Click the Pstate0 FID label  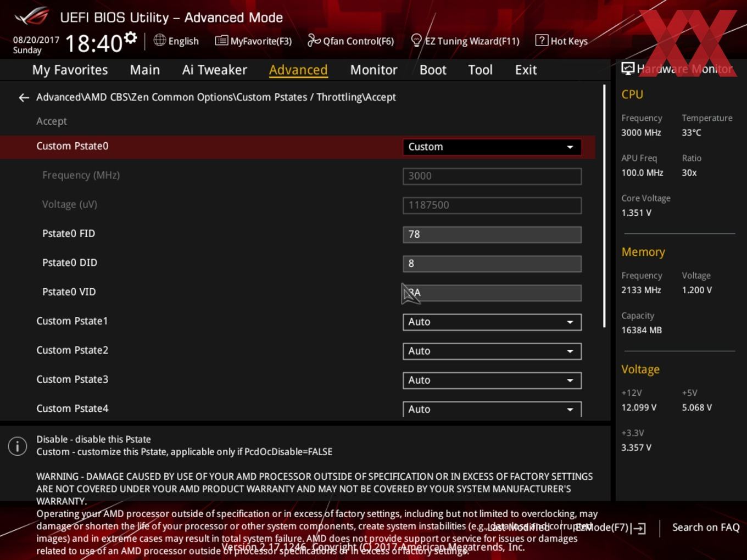coord(69,233)
